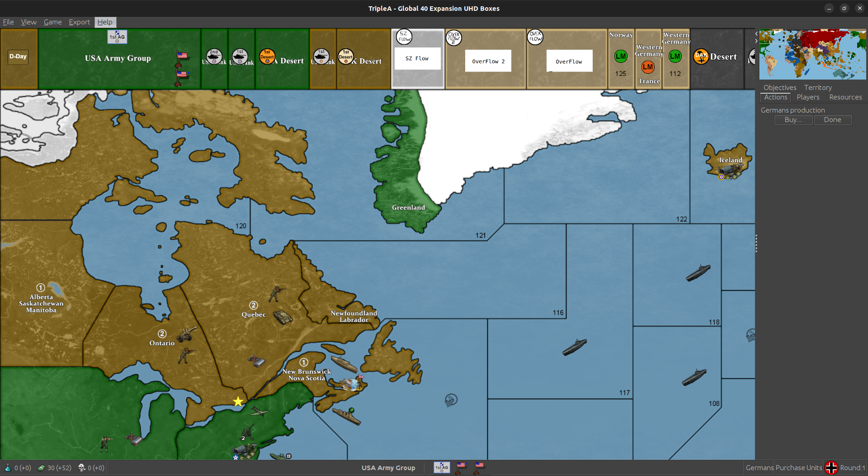Click the USA Army Group box title
Screen dimensions: 868x476
tap(118, 58)
